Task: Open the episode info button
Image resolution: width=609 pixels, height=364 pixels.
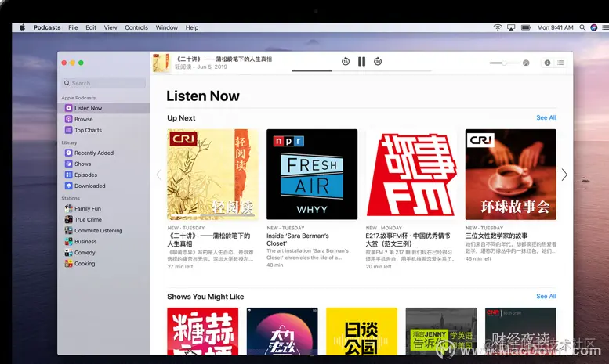Action: pos(547,63)
